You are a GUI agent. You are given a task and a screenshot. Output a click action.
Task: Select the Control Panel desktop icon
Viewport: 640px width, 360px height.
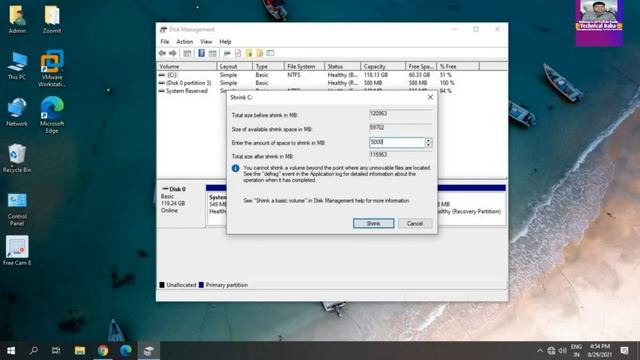pos(17,209)
